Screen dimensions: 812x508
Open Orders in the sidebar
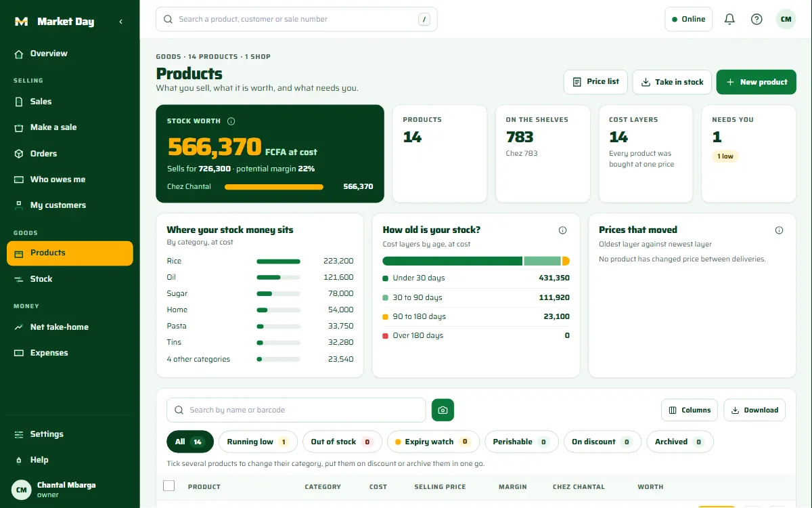[x=70, y=154]
